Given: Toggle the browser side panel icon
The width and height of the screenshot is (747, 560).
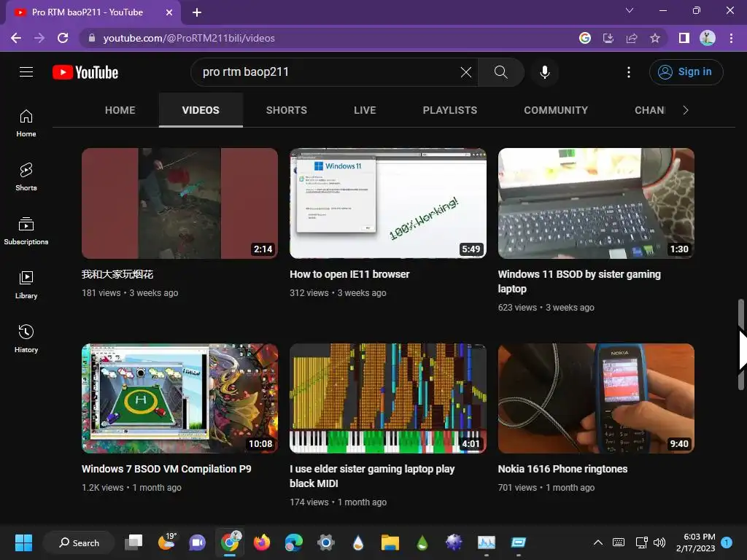Looking at the screenshot, I should click(x=684, y=38).
